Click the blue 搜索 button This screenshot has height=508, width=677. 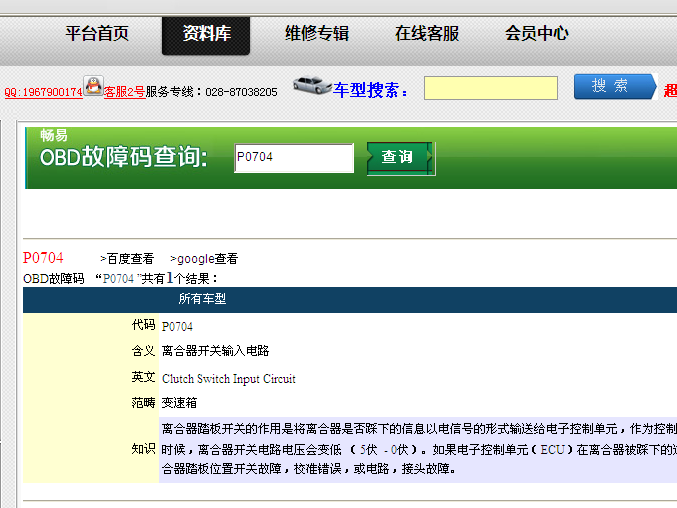tap(615, 86)
